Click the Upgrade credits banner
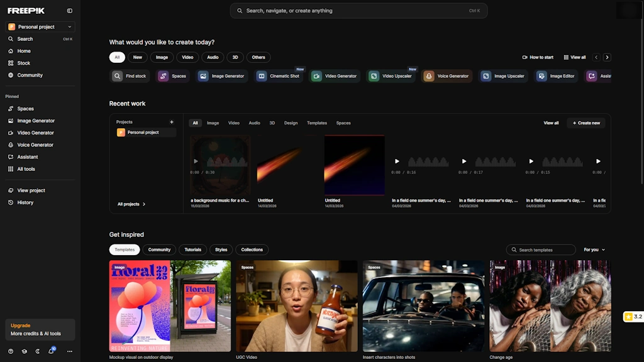Image resolution: width=644 pixels, height=362 pixels. (x=40, y=329)
